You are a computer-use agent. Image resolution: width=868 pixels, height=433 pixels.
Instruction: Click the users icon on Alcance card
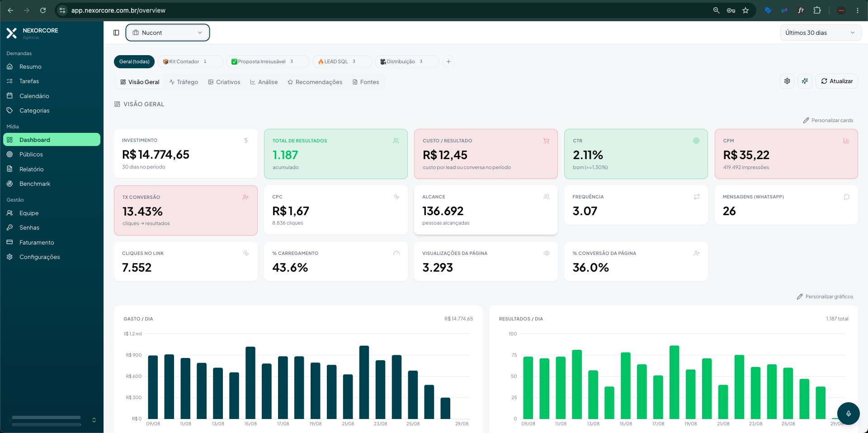(547, 197)
